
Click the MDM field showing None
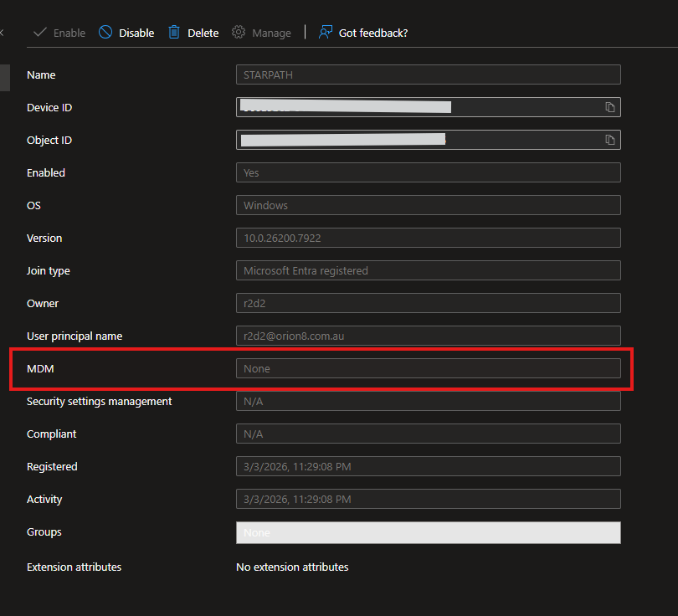428,368
